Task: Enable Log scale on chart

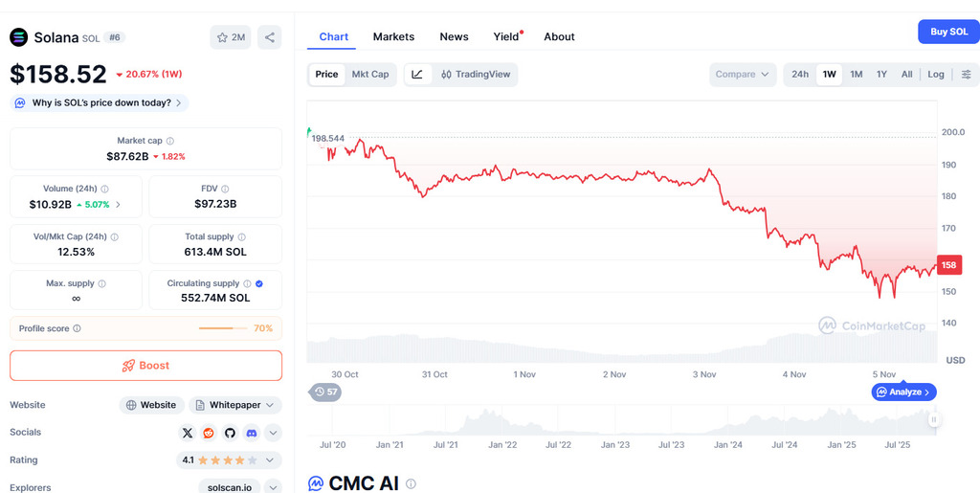Action: point(936,75)
